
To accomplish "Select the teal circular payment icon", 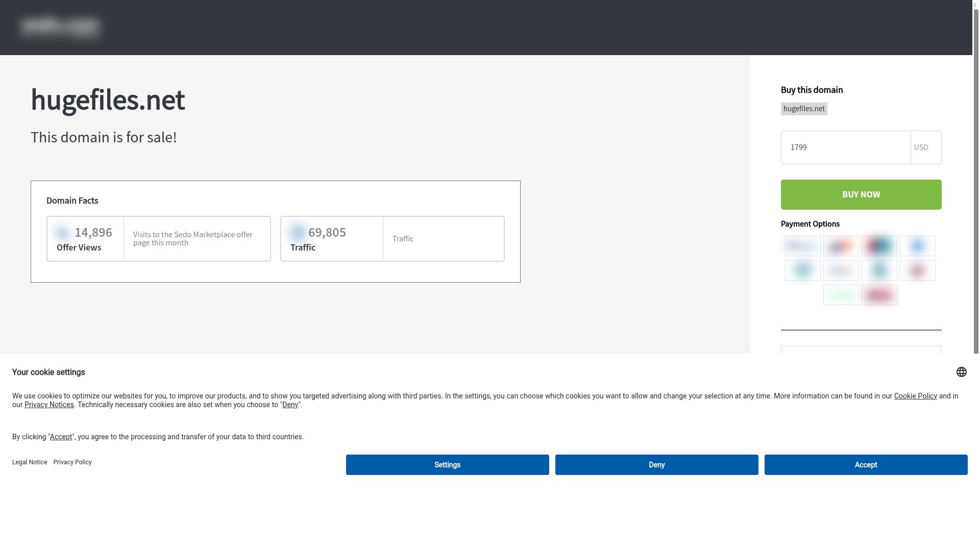I will pos(879,270).
